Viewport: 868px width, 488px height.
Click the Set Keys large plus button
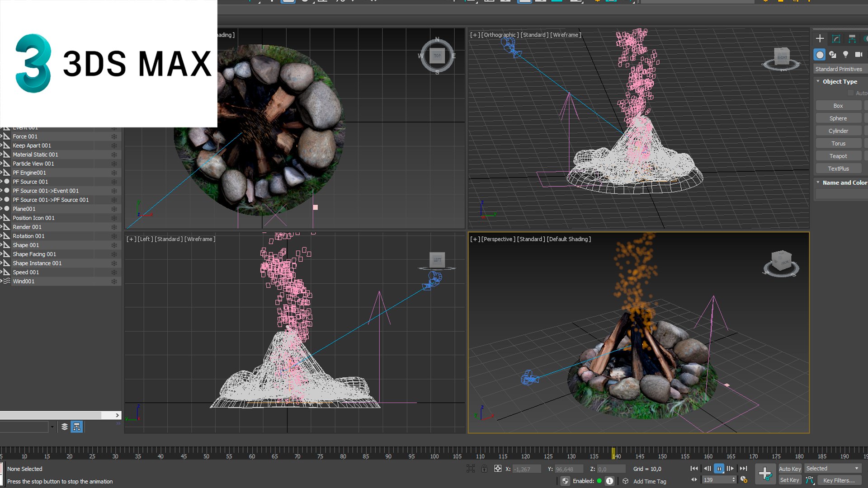tap(765, 474)
